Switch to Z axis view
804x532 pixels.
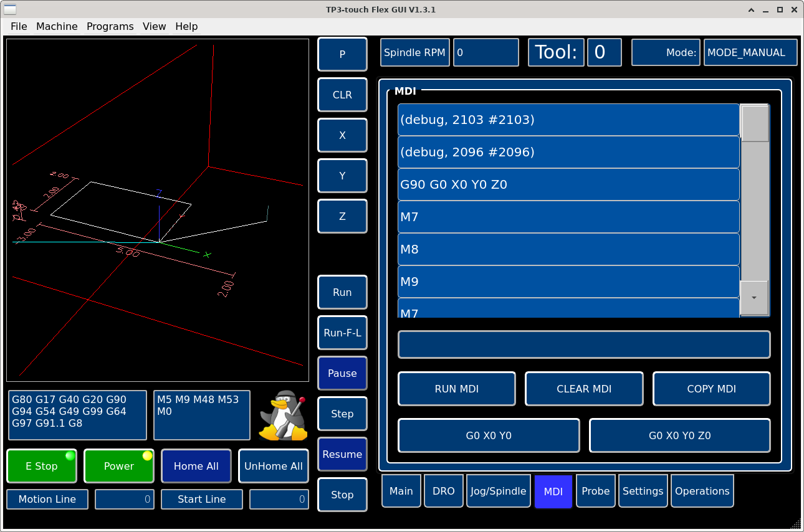pyautogui.click(x=342, y=216)
